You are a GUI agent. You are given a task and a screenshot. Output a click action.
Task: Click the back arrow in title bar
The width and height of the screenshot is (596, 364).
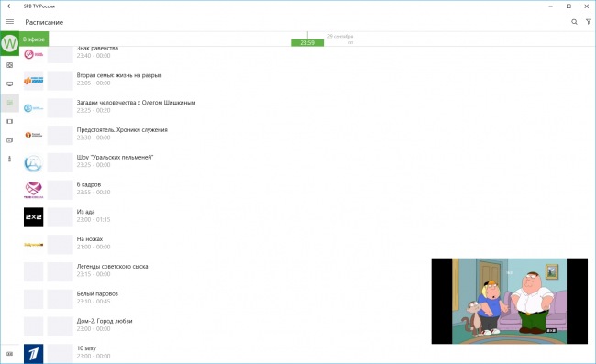9,6
